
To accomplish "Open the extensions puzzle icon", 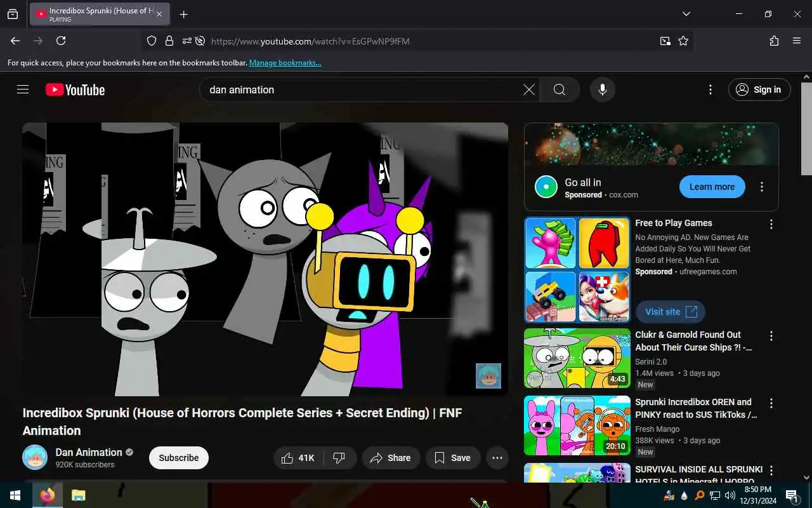I will click(x=774, y=41).
